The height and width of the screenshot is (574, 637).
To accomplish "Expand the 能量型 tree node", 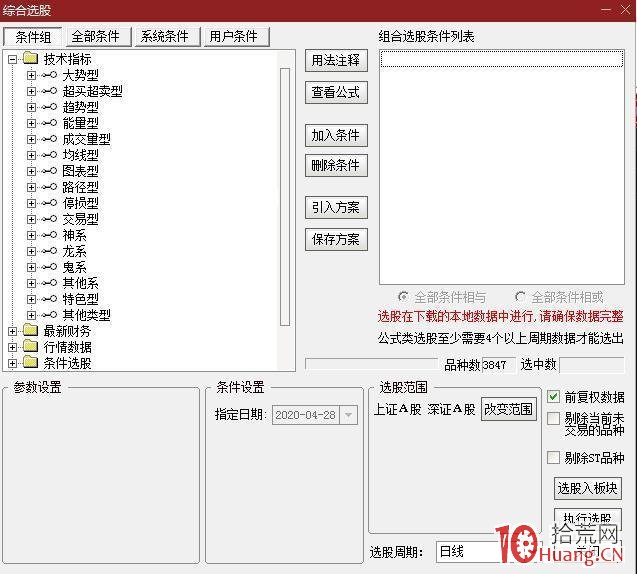I will click(x=31, y=123).
